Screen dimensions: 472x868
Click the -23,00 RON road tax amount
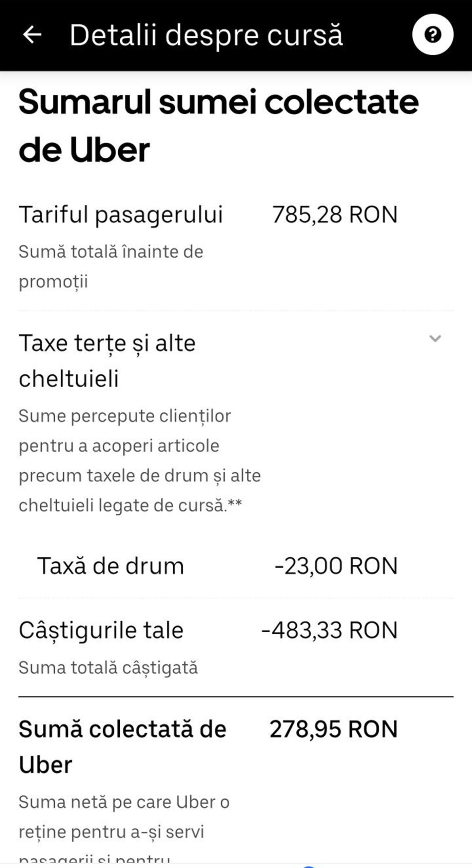(x=336, y=566)
